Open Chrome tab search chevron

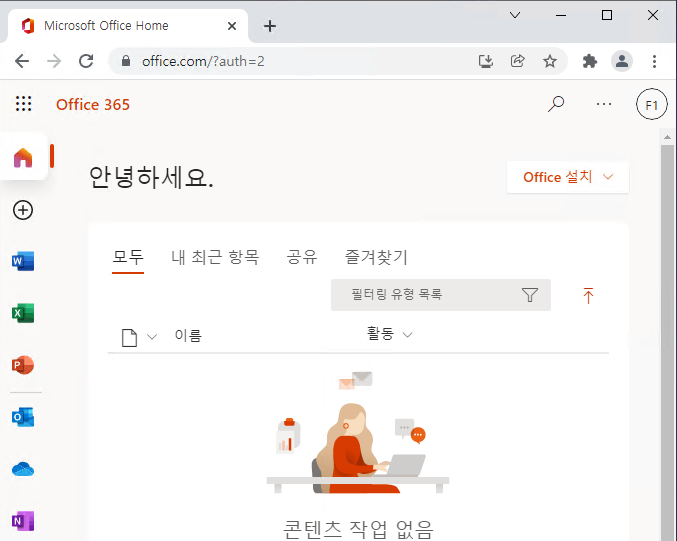point(515,15)
